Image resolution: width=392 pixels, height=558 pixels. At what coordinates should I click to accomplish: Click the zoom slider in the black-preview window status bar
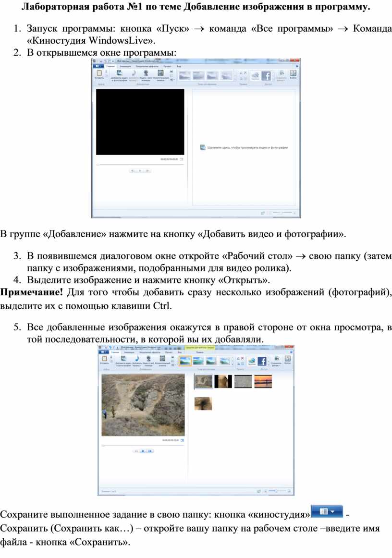click(x=282, y=213)
